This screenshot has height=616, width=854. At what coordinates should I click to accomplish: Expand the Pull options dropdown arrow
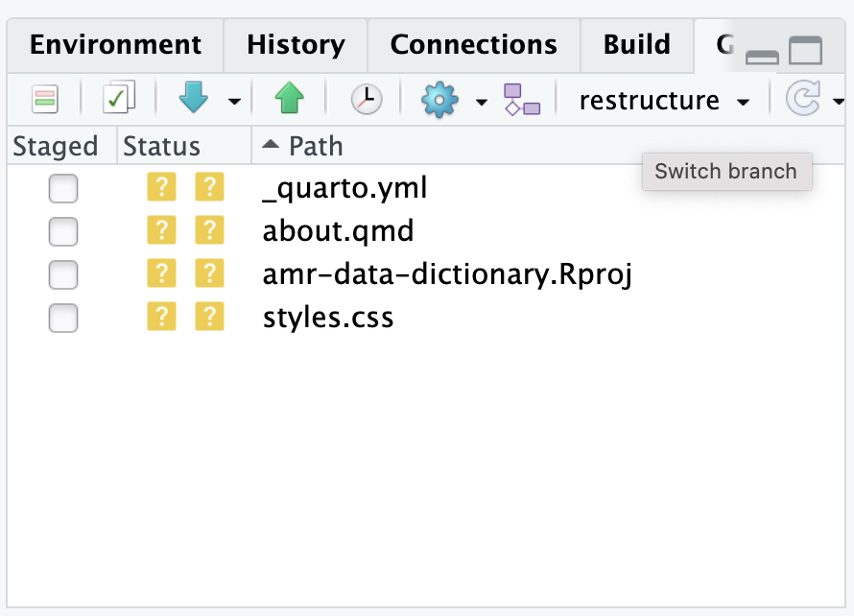point(234,102)
